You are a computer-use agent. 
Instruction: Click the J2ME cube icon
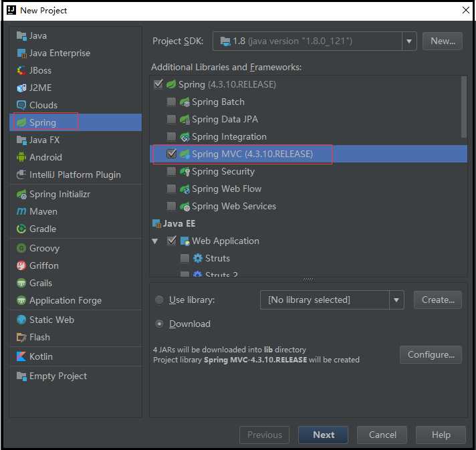[21, 88]
